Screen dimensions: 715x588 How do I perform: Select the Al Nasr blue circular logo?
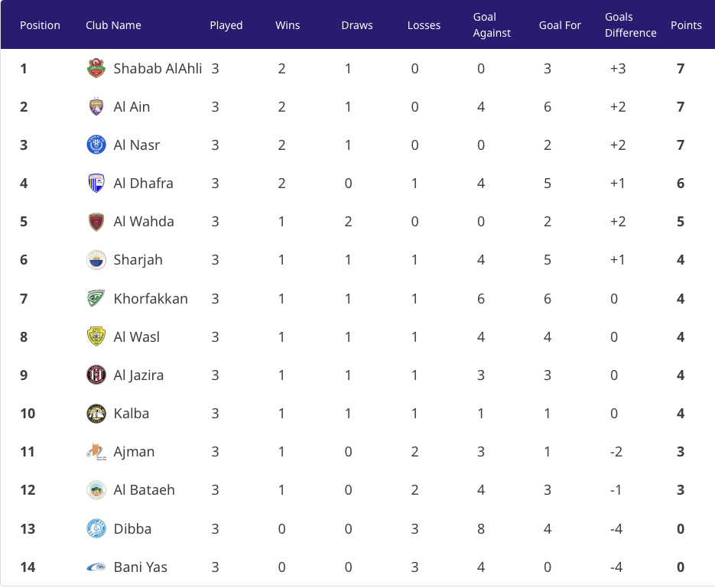coord(96,145)
